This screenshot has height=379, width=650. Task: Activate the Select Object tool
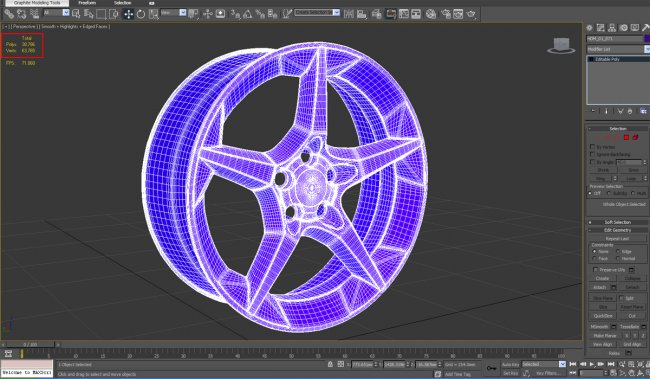76,14
